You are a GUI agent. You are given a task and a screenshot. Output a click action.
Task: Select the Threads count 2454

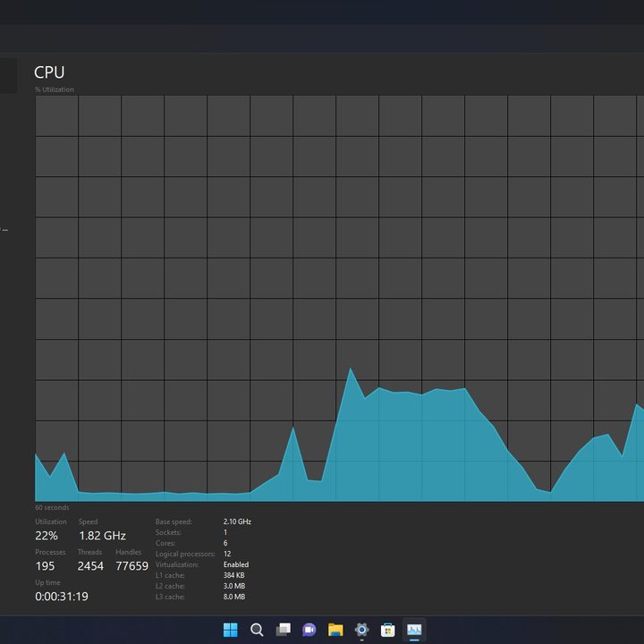pyautogui.click(x=90, y=566)
